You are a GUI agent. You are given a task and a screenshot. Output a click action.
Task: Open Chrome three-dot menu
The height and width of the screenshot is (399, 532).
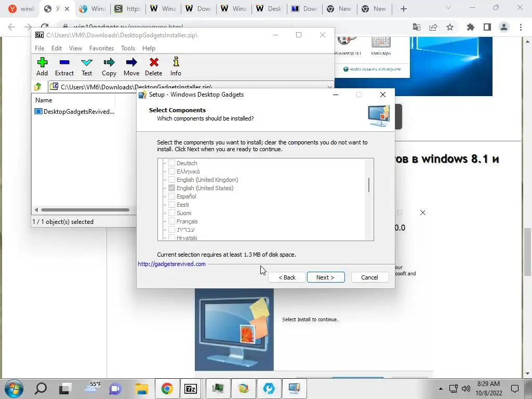[x=521, y=27]
